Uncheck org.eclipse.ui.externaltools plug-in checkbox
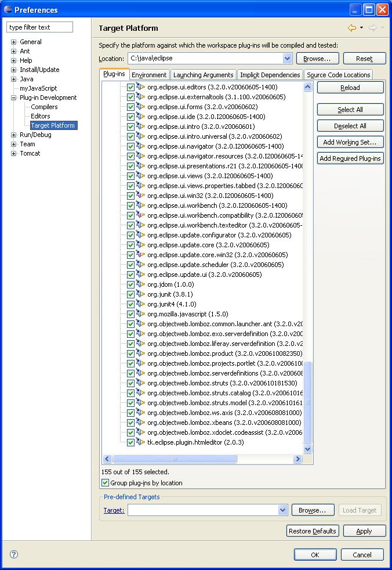The image size is (392, 570). pyautogui.click(x=131, y=97)
